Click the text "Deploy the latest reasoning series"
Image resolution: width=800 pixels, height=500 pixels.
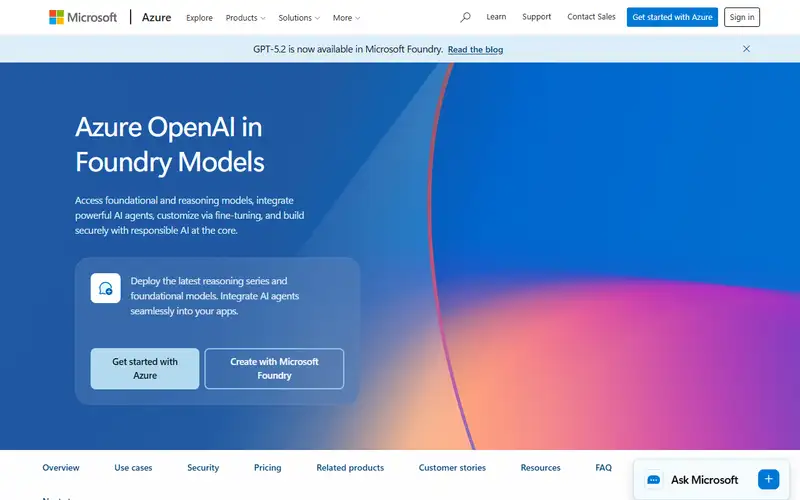214,296
